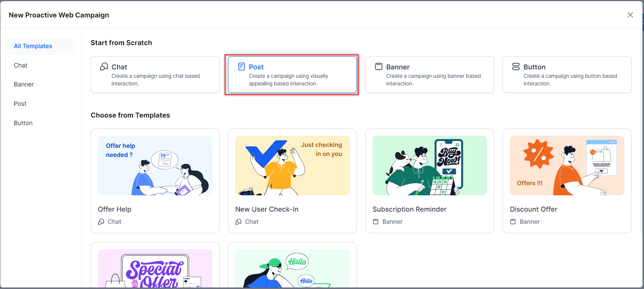Filter templates by Chat in sidebar
The height and width of the screenshot is (289, 644).
[x=21, y=66]
